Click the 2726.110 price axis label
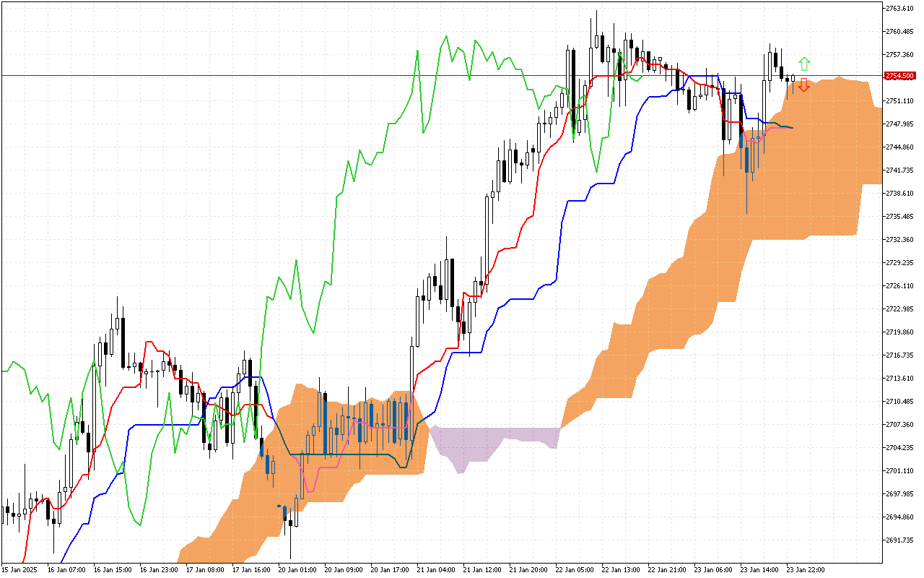924x578 pixels. 900,286
